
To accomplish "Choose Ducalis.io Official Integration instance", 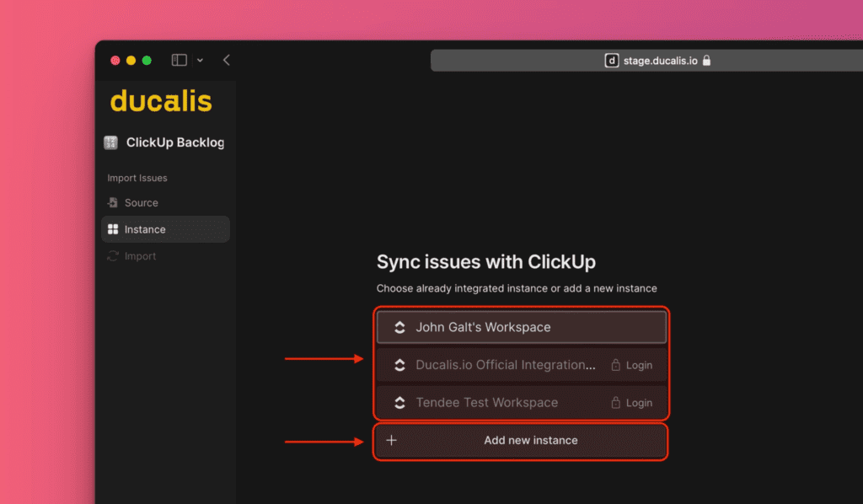I will pos(521,365).
